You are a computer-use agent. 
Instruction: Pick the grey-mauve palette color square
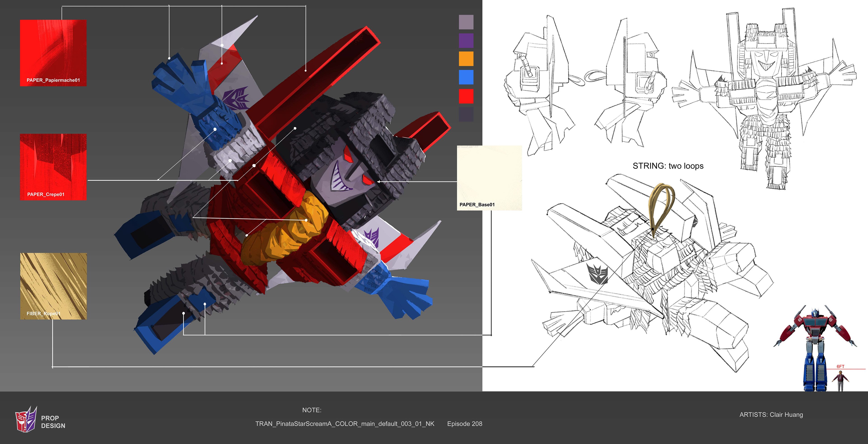tap(466, 22)
